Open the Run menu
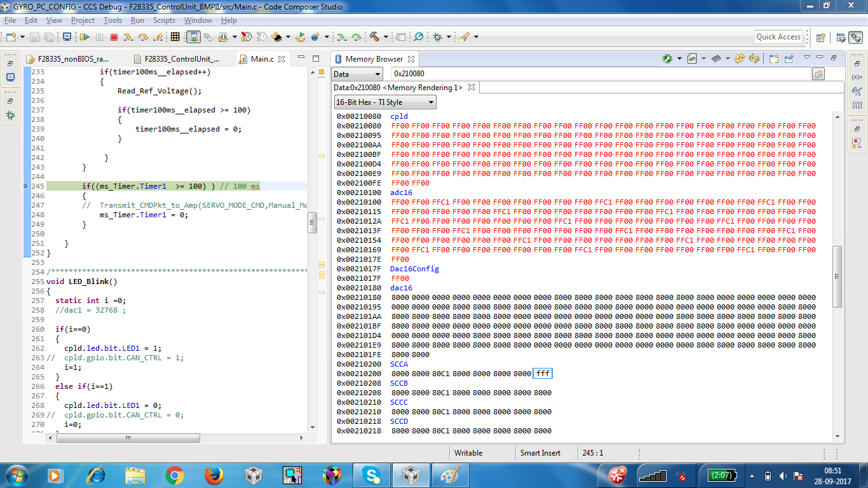The height and width of the screenshot is (488, 868). 137,20
